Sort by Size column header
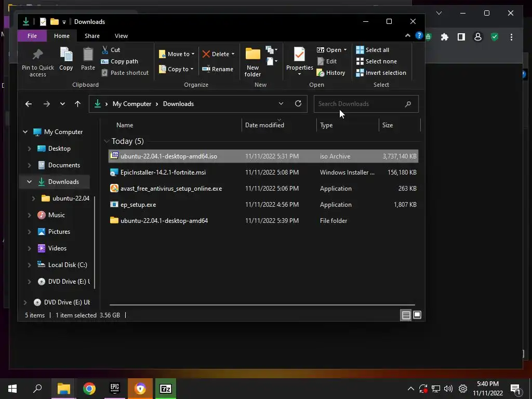532x399 pixels. coord(388,125)
